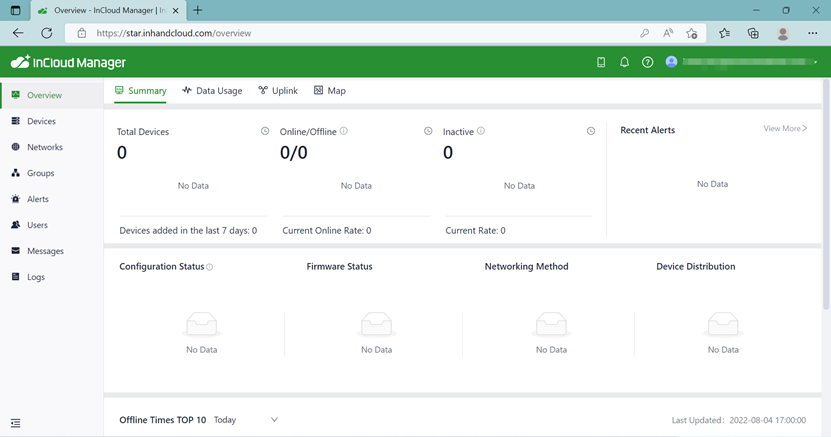Click the notification bell icon
831x437 pixels.
click(624, 62)
